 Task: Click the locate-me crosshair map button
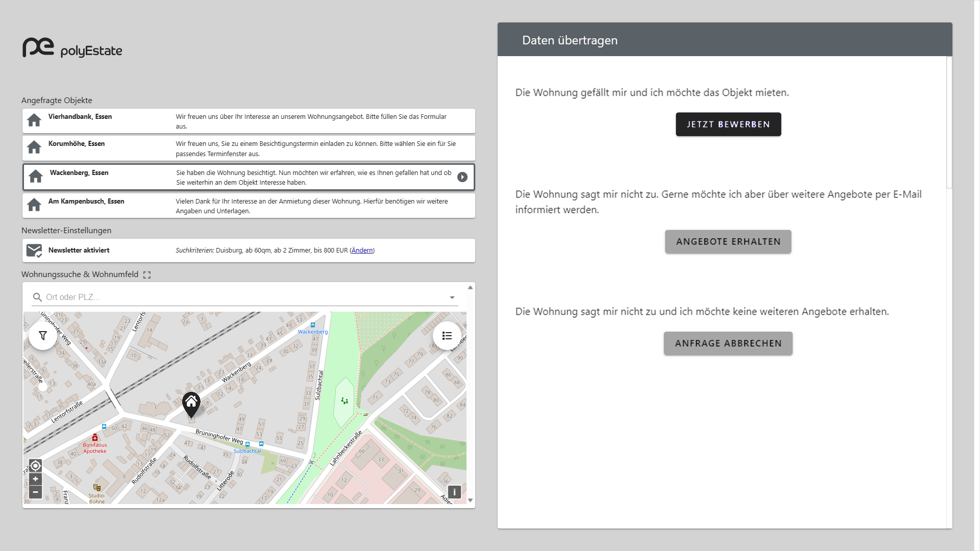tap(35, 465)
